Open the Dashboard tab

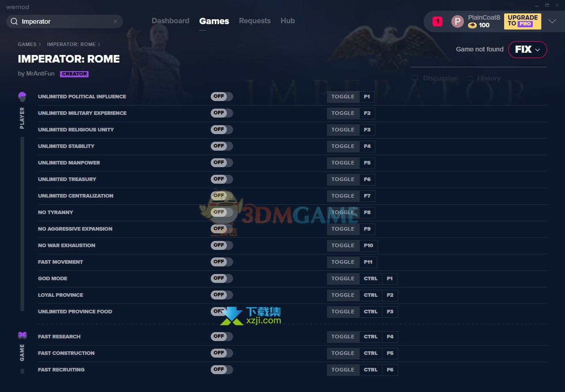(x=170, y=21)
